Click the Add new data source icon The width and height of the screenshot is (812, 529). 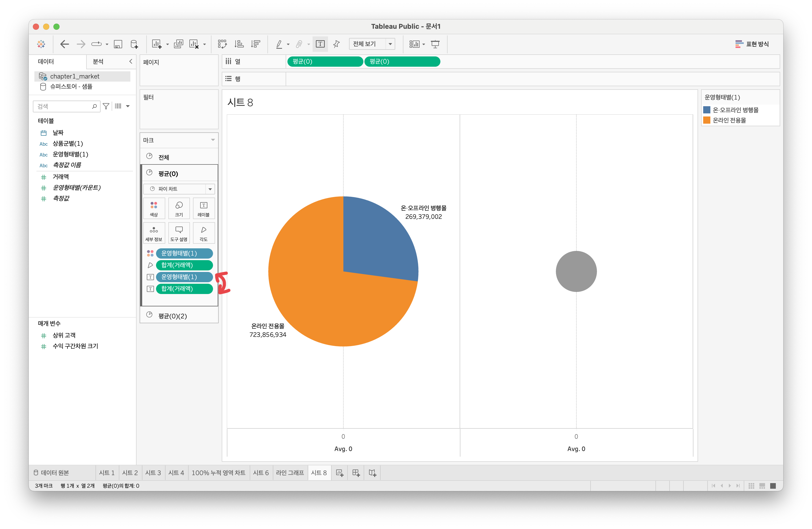(x=134, y=44)
